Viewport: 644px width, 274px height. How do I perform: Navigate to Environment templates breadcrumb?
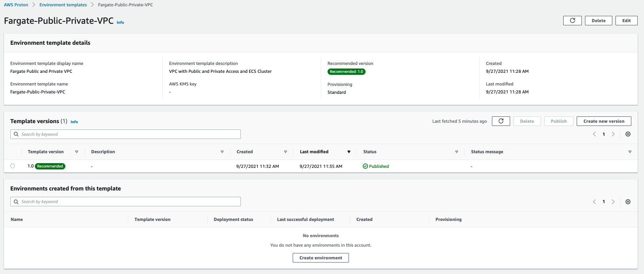click(x=63, y=5)
